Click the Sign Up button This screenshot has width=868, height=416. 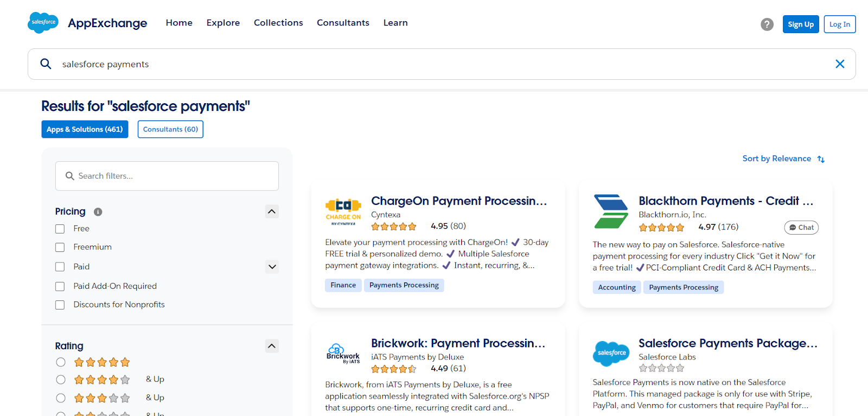point(801,24)
